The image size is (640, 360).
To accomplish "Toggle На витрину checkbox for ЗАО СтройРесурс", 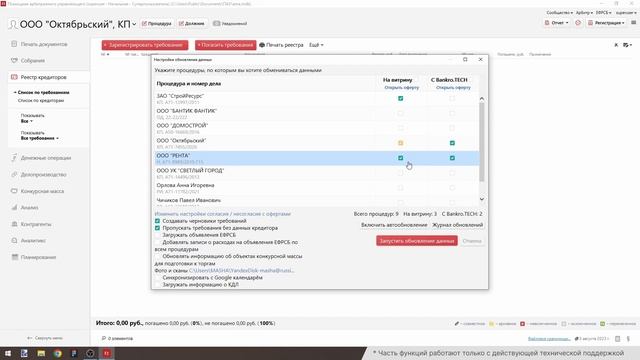I will [x=400, y=98].
